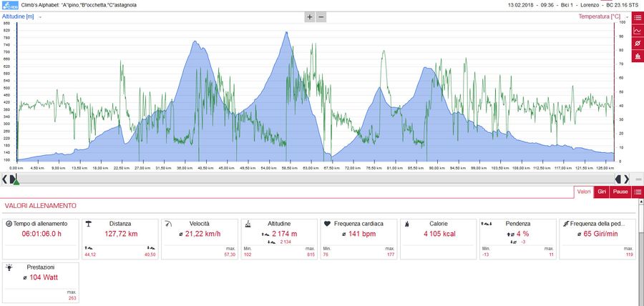Select the bar chart icon in red sidebar
Image resolution: width=644 pixels, height=306 pixels.
[638, 56]
